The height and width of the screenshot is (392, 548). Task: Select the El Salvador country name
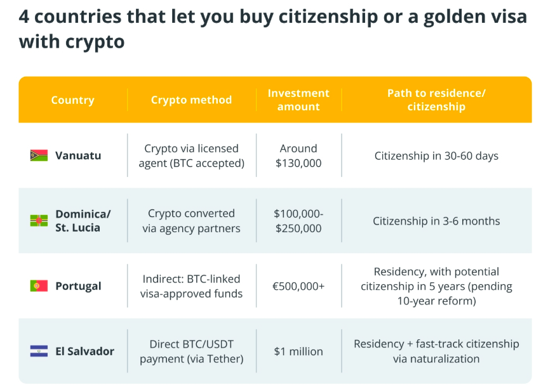click(84, 351)
